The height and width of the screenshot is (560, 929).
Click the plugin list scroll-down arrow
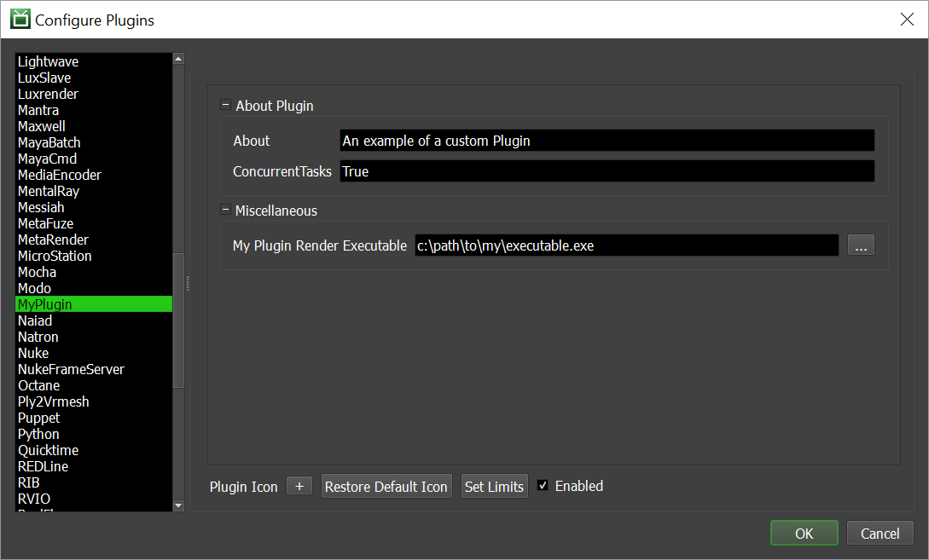[178, 505]
